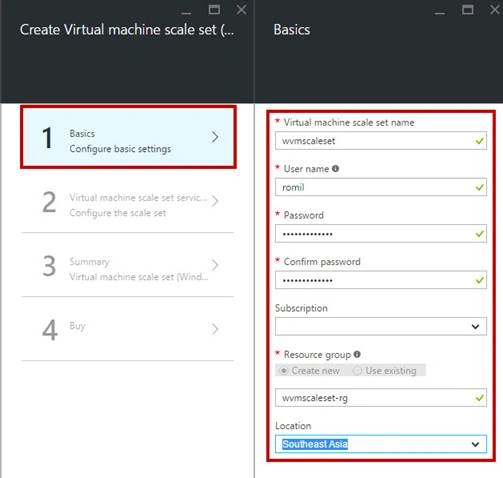Select the Use existing radio button
The image size is (503, 478).
[357, 371]
